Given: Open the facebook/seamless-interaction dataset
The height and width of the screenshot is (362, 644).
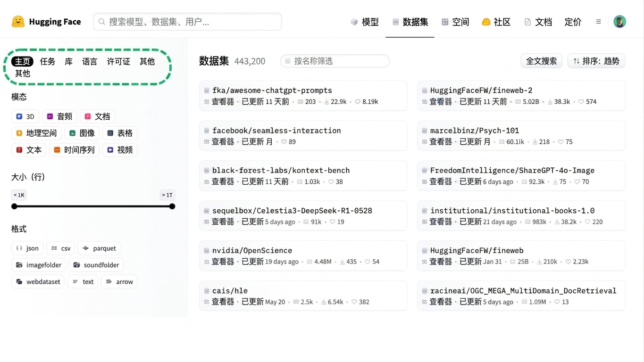Looking at the screenshot, I should (276, 131).
